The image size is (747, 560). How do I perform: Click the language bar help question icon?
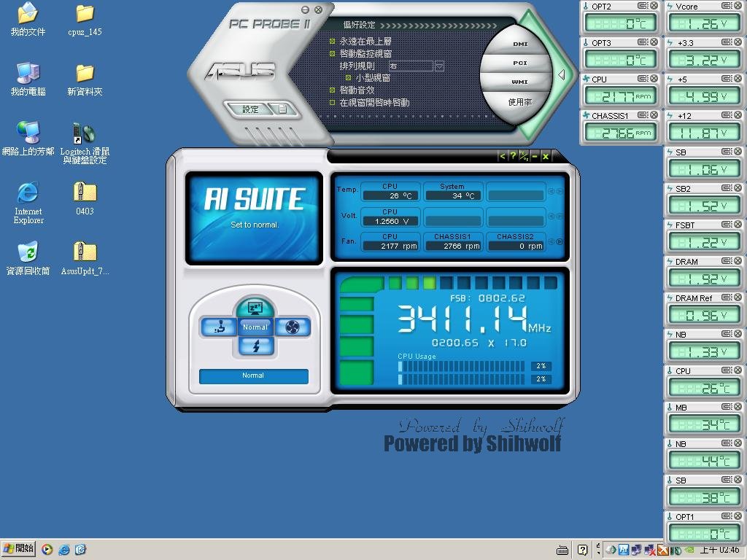point(582,550)
